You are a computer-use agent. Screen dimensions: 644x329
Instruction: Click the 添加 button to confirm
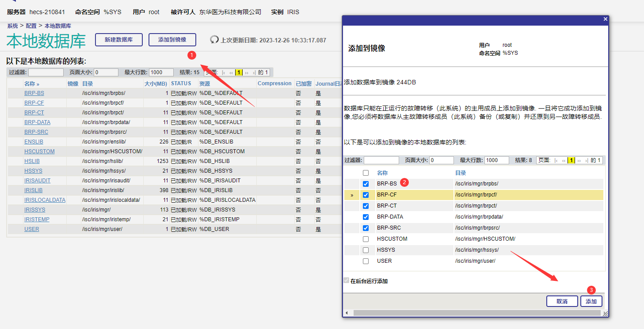tap(591, 301)
